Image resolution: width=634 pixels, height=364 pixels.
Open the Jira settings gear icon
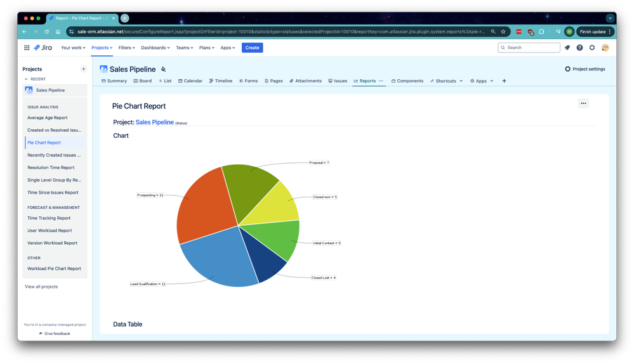592,48
